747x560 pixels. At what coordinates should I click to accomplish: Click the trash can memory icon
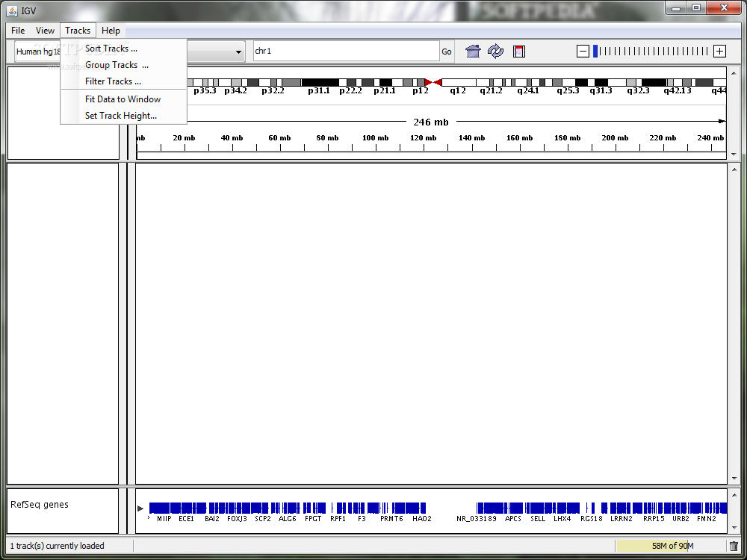click(734, 546)
